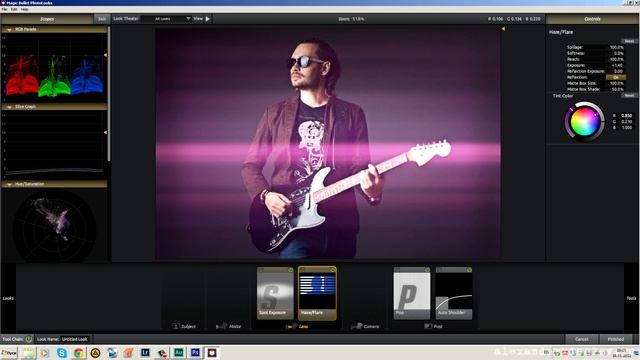
Task: Click the Tint Color B value 1.000
Action: point(626,127)
